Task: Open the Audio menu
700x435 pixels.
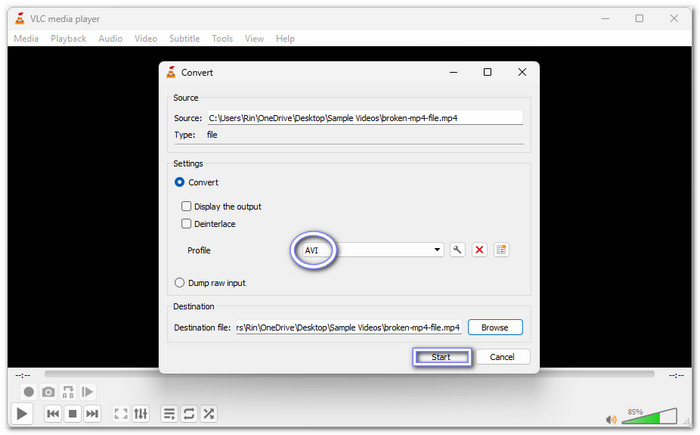Action: pyautogui.click(x=110, y=38)
